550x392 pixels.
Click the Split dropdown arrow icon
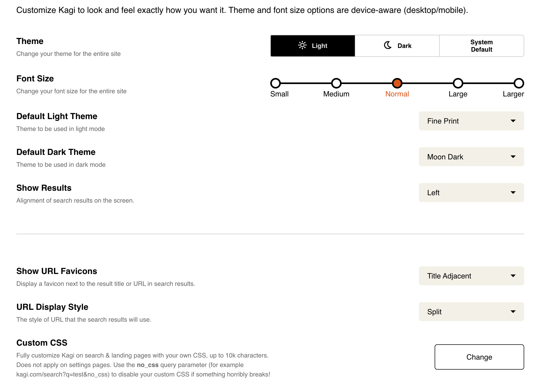pos(513,312)
